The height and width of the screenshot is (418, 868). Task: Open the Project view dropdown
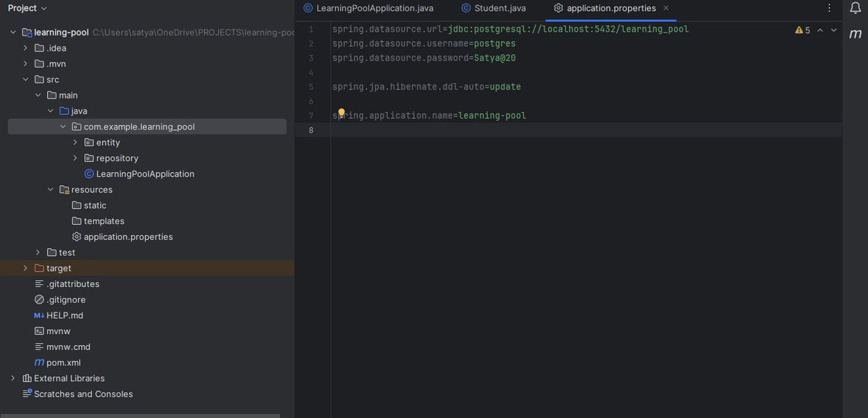pyautogui.click(x=27, y=8)
